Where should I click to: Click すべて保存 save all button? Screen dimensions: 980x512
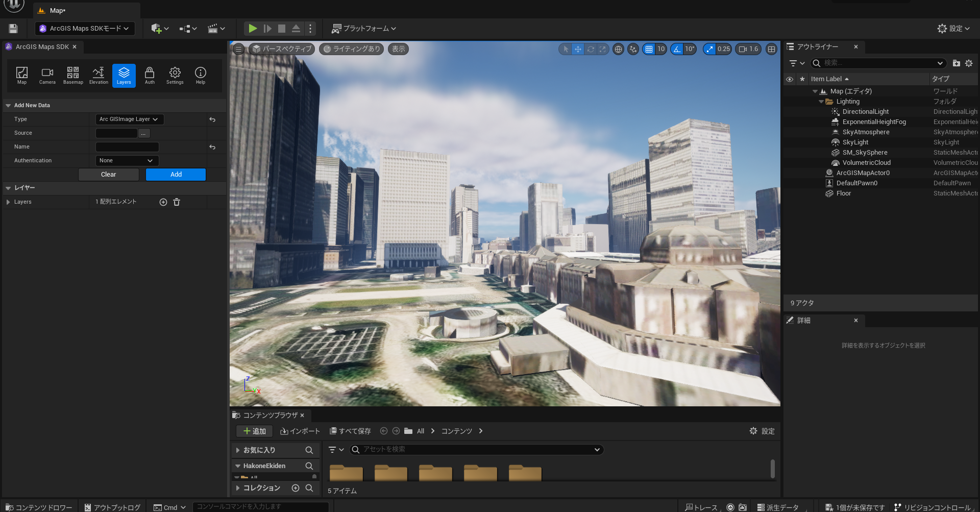[x=351, y=431]
